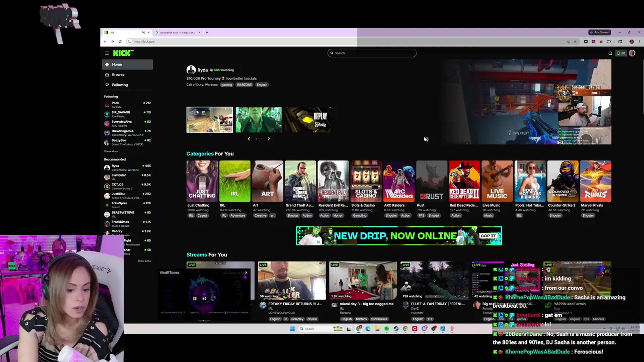644x362 pixels.
Task: Click the WARZONE tag on Ryda's stream
Action: (244, 85)
